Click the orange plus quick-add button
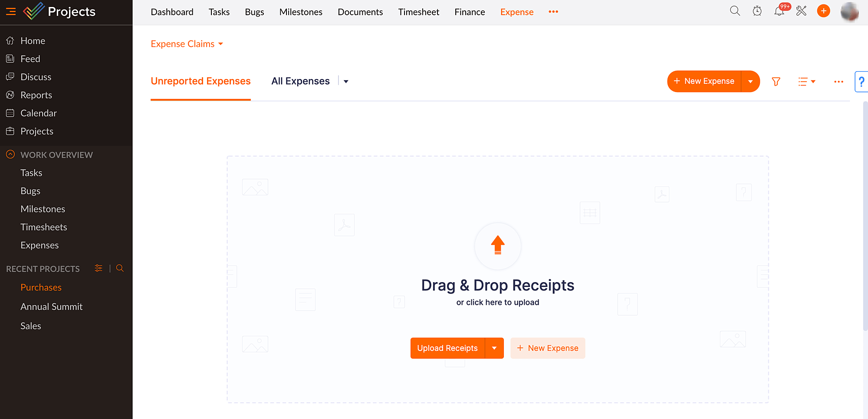Image resolution: width=868 pixels, height=419 pixels. click(823, 11)
